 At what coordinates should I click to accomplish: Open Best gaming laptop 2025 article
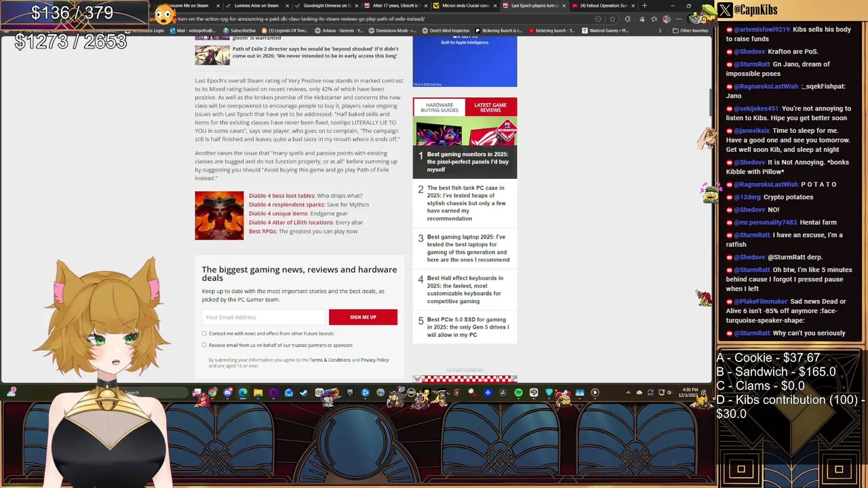coord(468,248)
